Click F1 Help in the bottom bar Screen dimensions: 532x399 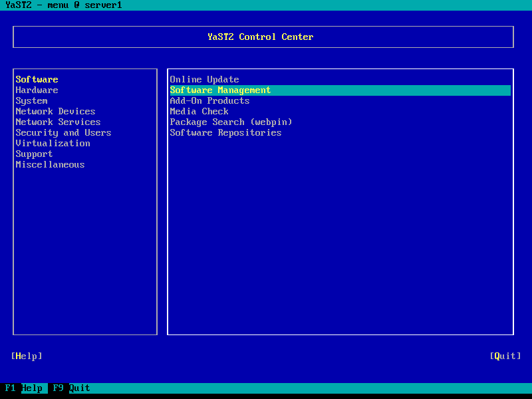coord(24,388)
